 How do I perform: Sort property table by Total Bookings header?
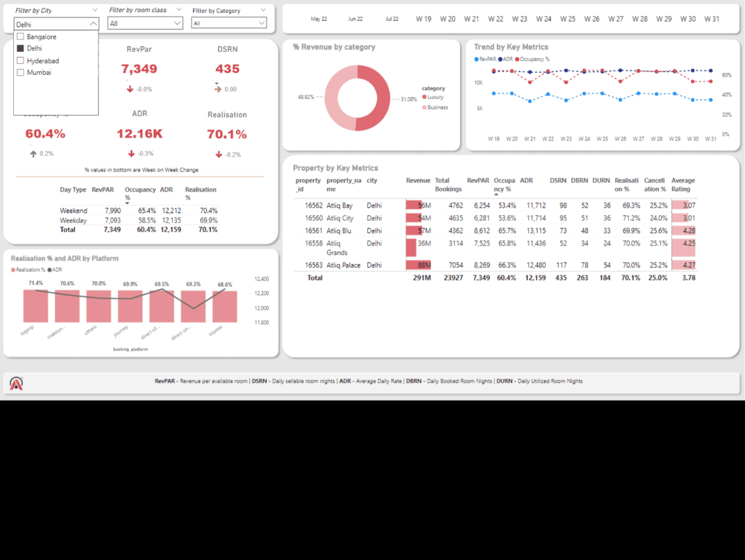[448, 185]
